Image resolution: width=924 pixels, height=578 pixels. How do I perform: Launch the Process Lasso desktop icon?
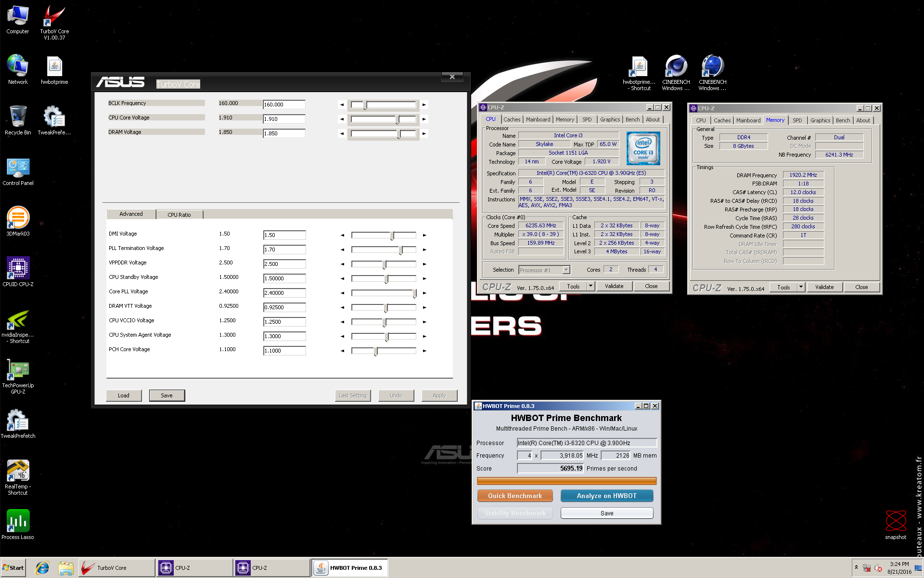coord(18,525)
